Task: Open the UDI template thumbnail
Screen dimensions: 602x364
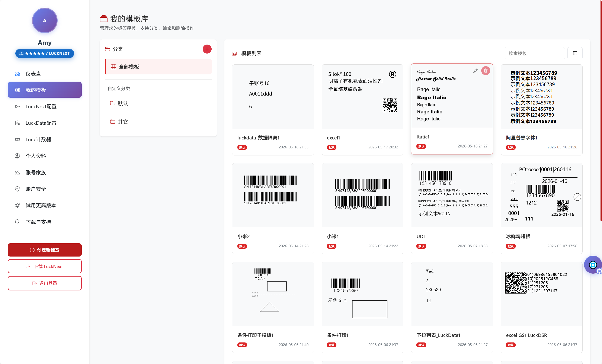Action: pyautogui.click(x=452, y=196)
